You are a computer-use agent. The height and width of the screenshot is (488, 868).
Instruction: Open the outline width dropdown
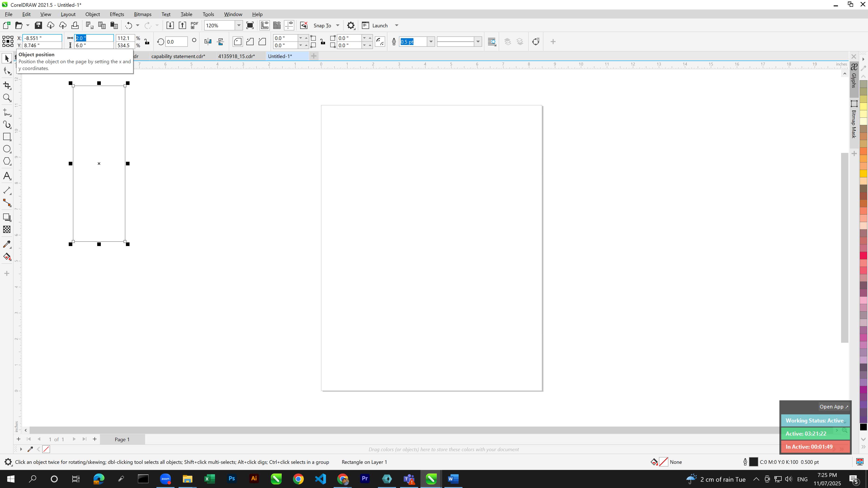431,42
